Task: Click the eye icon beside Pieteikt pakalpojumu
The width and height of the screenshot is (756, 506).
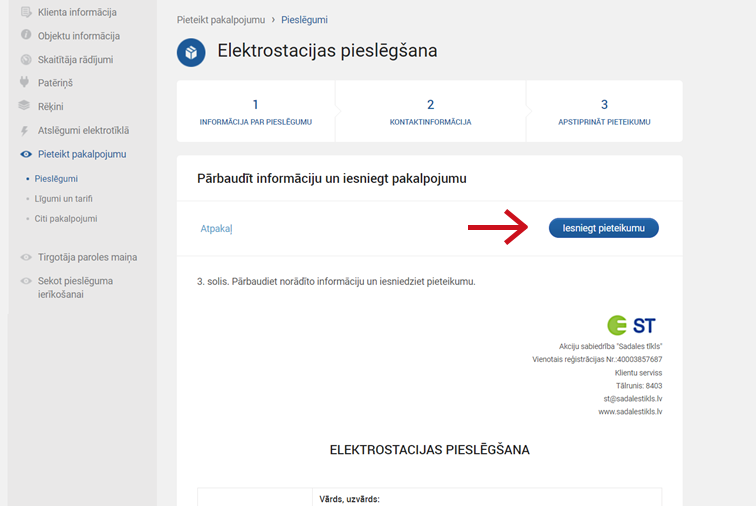Action: click(26, 154)
